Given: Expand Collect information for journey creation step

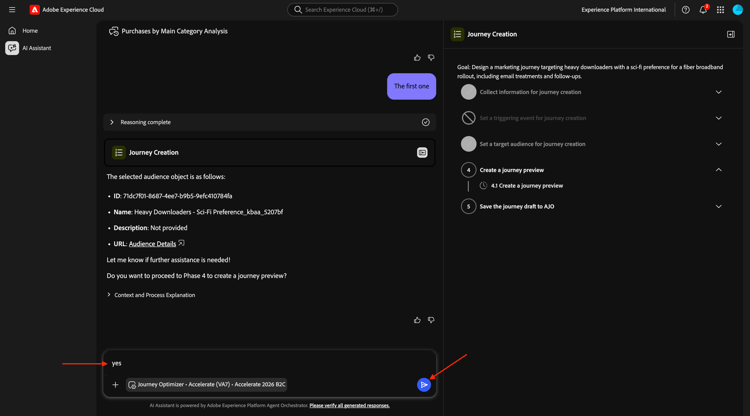Looking at the screenshot, I should [x=718, y=92].
